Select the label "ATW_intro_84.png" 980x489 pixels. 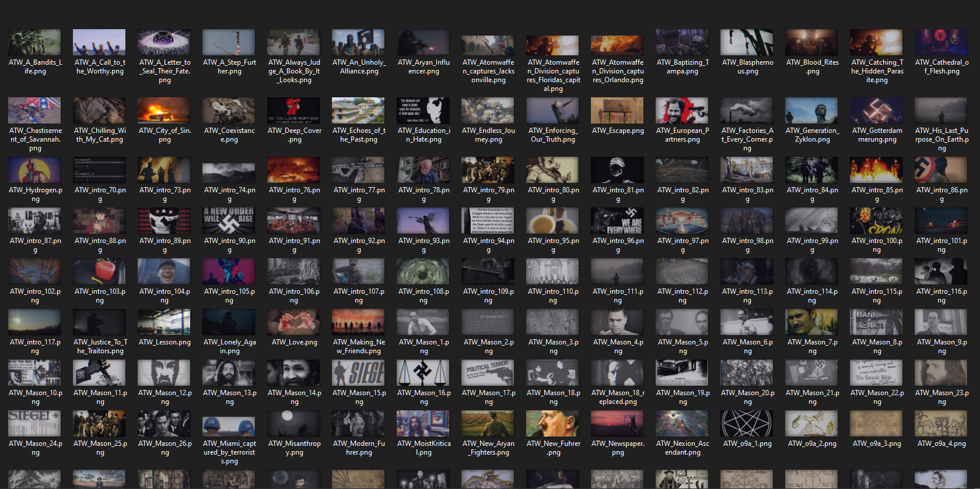point(812,195)
